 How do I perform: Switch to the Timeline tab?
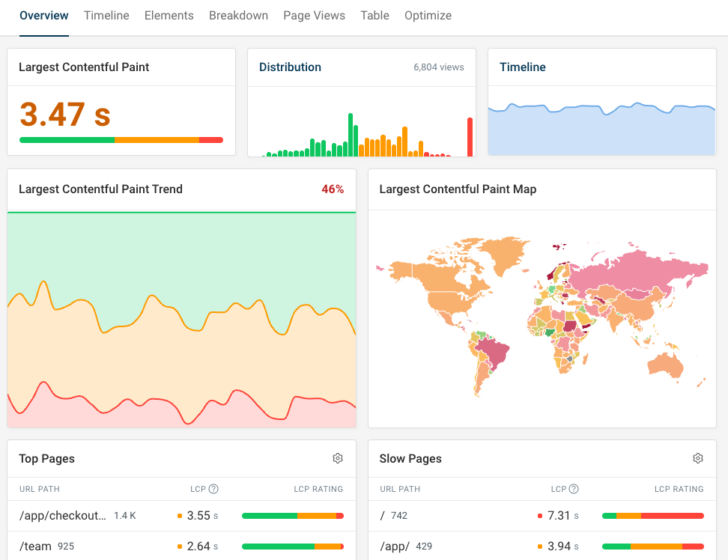coord(106,15)
